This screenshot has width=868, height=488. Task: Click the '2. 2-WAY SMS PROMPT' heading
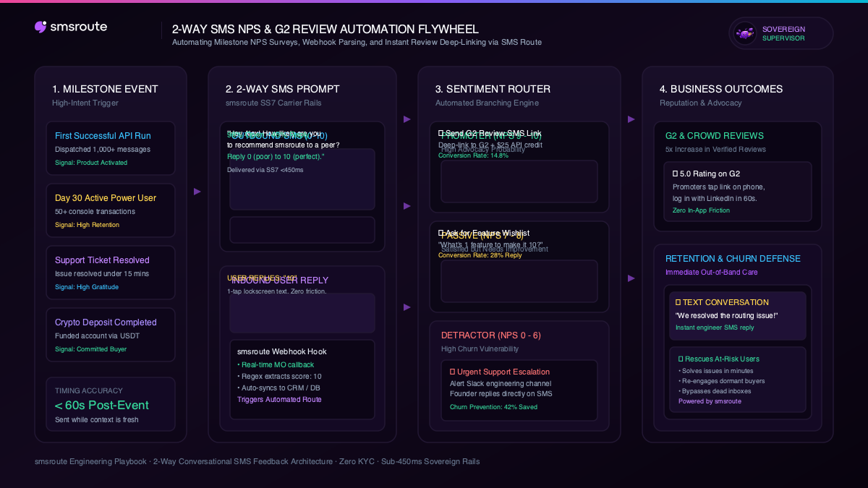[x=283, y=89]
